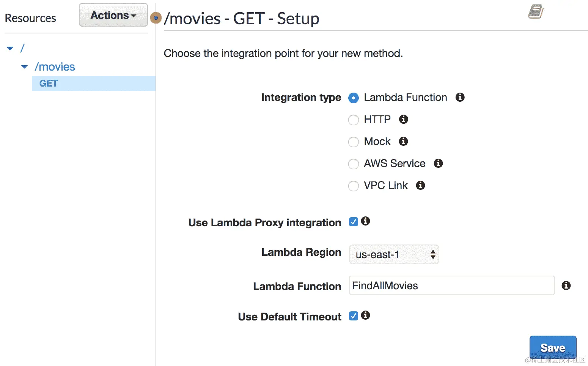Select the HTTP integration type

(353, 120)
